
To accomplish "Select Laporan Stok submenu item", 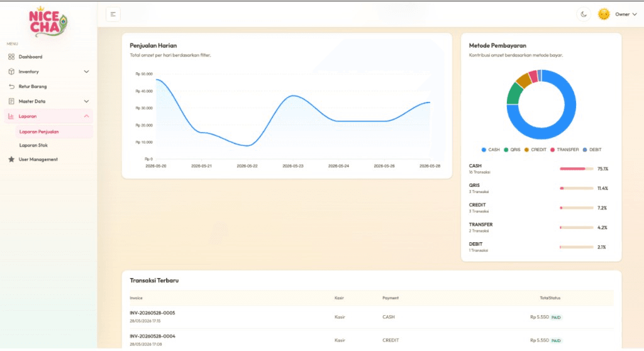I will 54,145.
